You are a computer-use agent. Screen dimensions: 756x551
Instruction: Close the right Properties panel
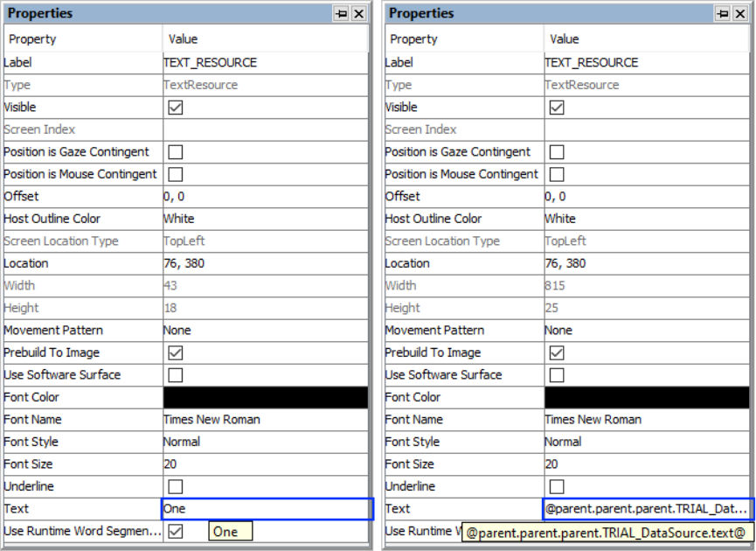coord(740,13)
